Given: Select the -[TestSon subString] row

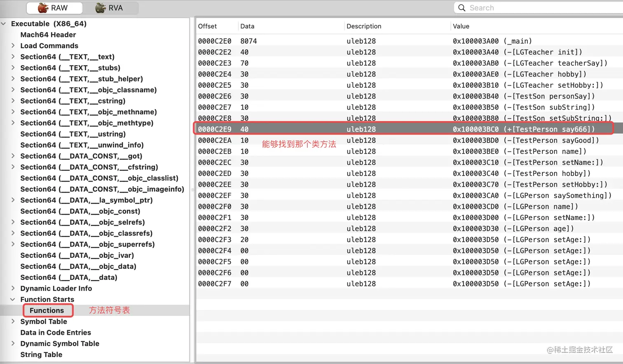Looking at the screenshot, I should [410, 107].
